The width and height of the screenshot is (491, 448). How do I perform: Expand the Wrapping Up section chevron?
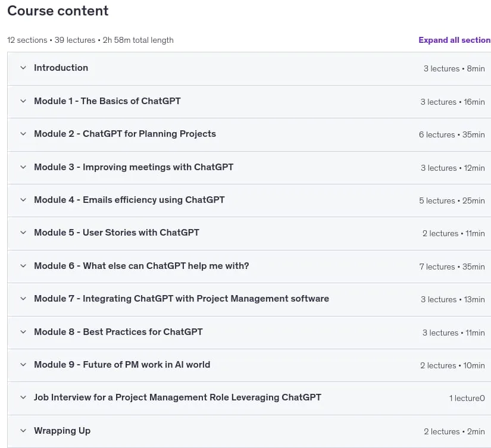[x=23, y=431]
